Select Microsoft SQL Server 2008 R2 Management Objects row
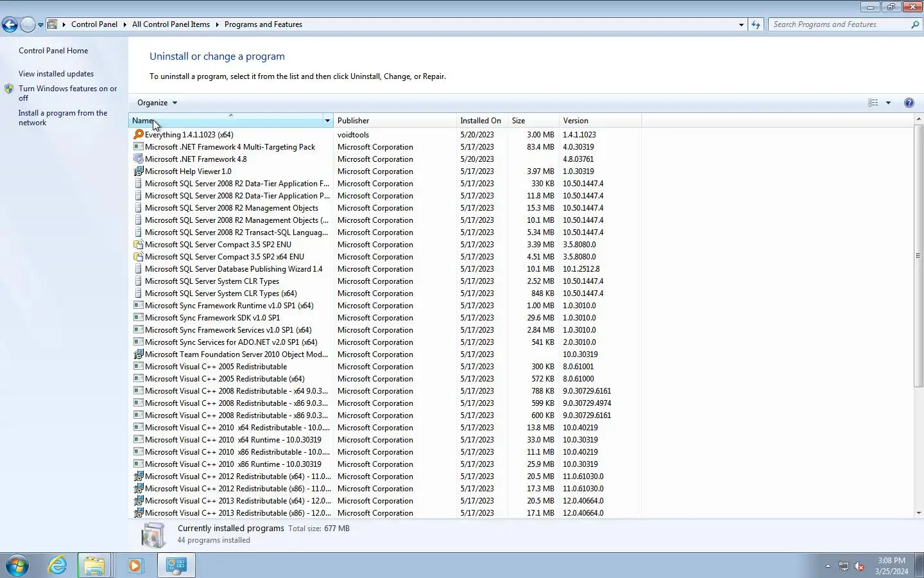This screenshot has width=924, height=578. [x=385, y=208]
